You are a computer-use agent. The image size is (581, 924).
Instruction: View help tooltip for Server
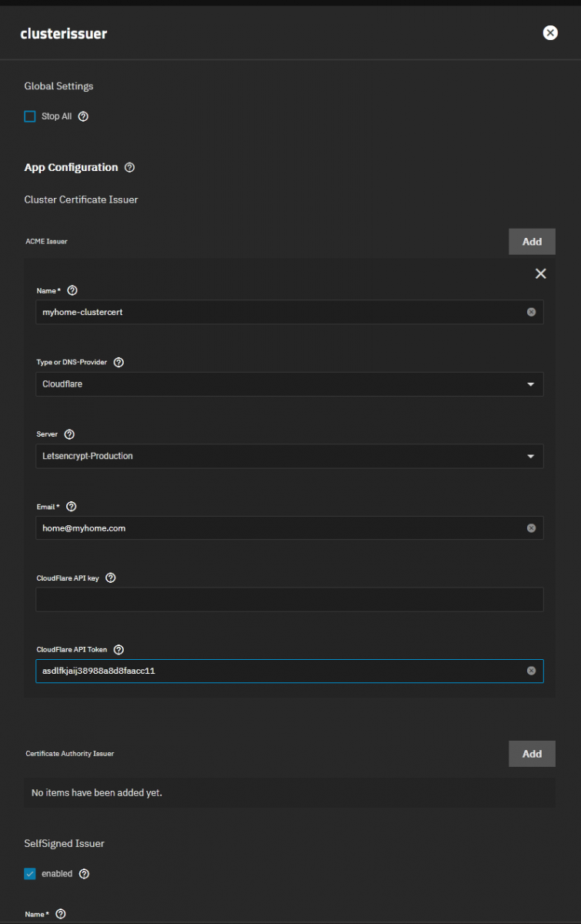point(69,434)
